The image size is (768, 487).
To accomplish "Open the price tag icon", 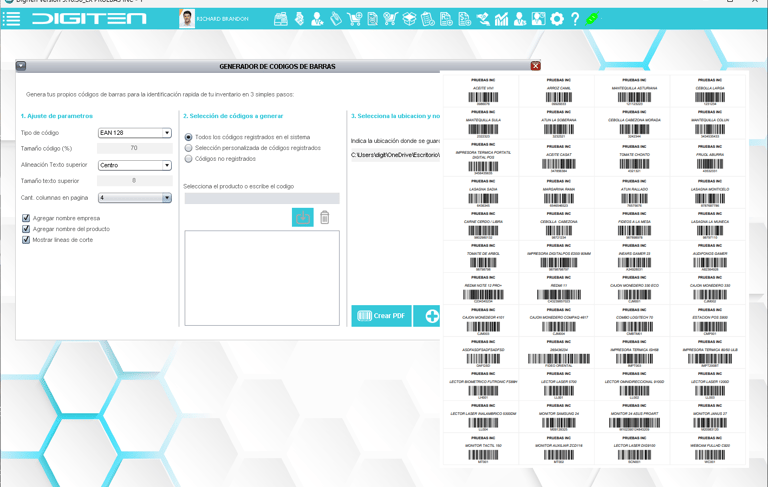I will 336,19.
